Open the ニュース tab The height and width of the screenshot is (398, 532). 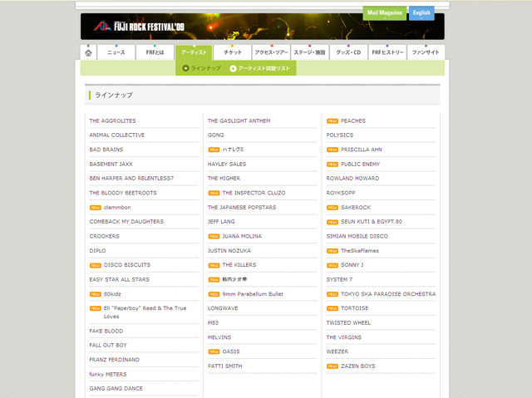116,52
